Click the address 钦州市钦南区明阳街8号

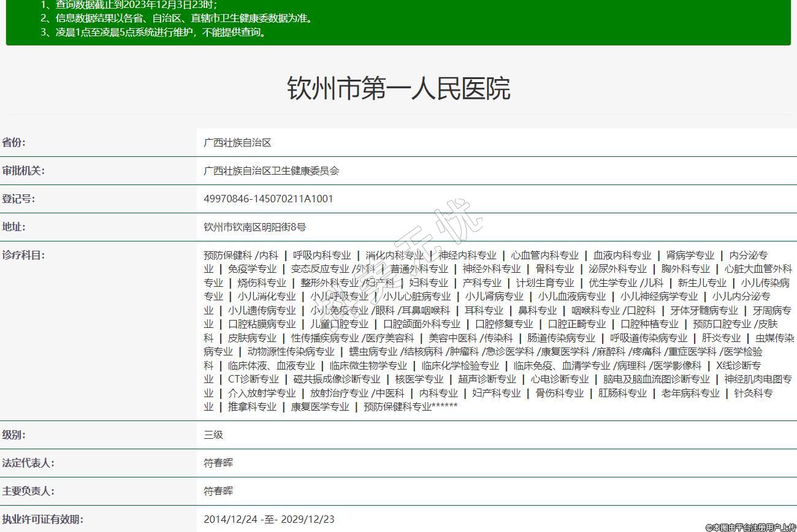pyautogui.click(x=254, y=227)
